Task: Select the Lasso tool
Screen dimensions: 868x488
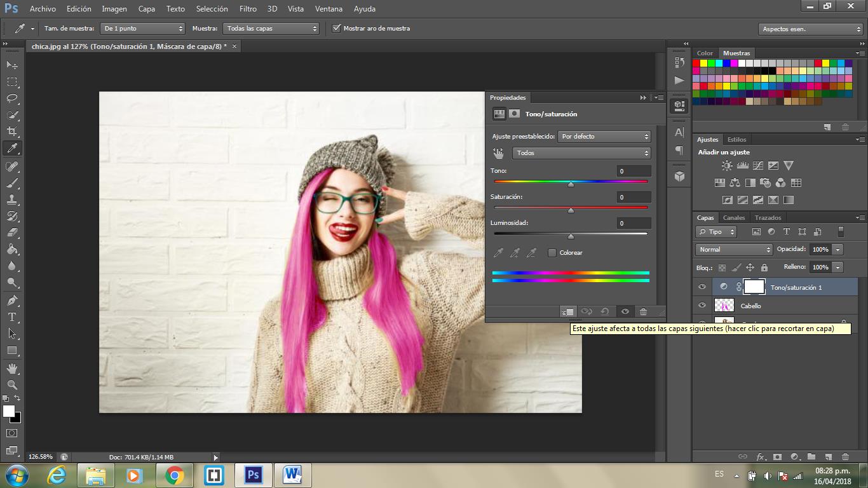Action: (12, 98)
